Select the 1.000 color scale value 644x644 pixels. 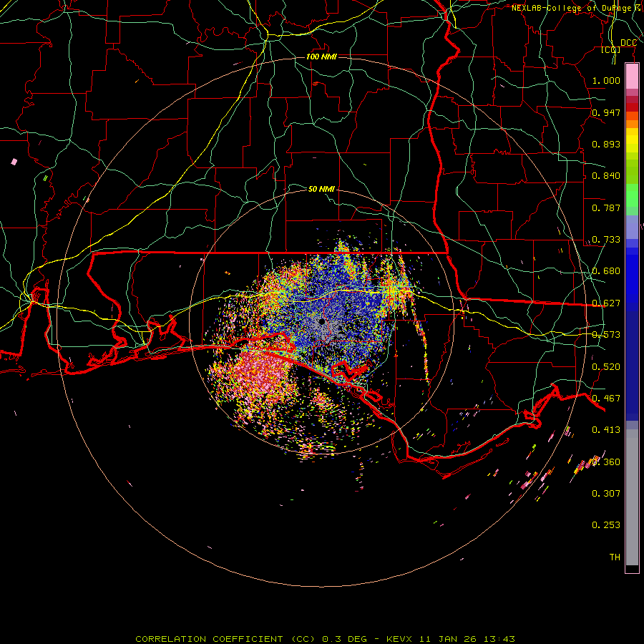606,80
